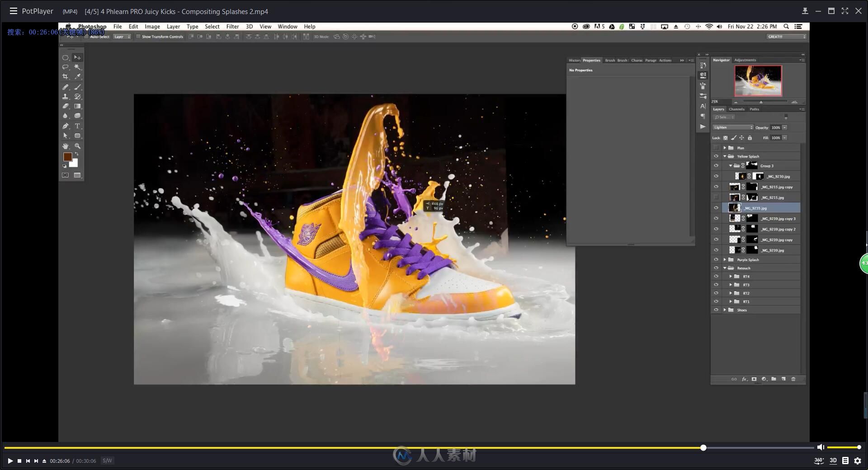Select the Healing Brush tool
Screen dimensions: 868x470
(x=66, y=87)
